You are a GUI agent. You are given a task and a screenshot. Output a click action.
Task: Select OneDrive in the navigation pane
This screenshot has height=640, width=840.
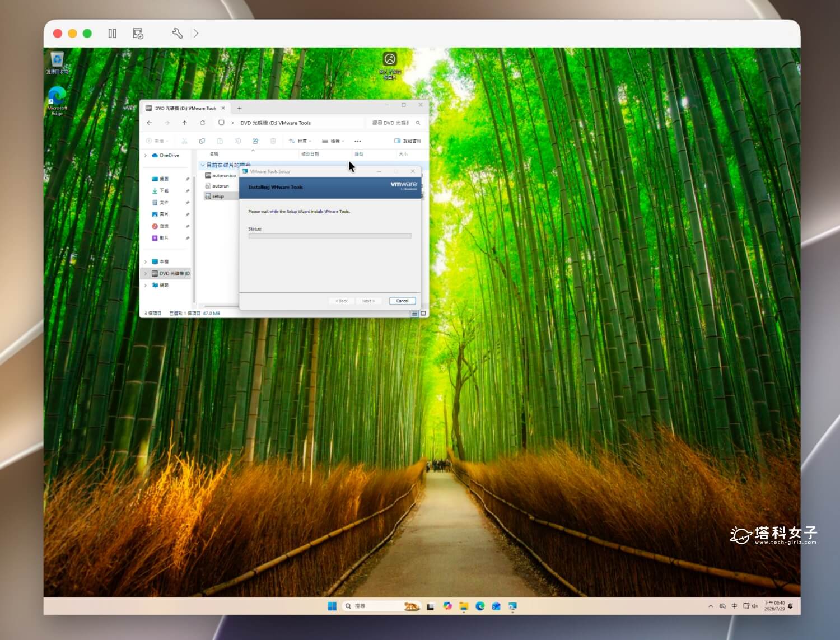pos(166,156)
